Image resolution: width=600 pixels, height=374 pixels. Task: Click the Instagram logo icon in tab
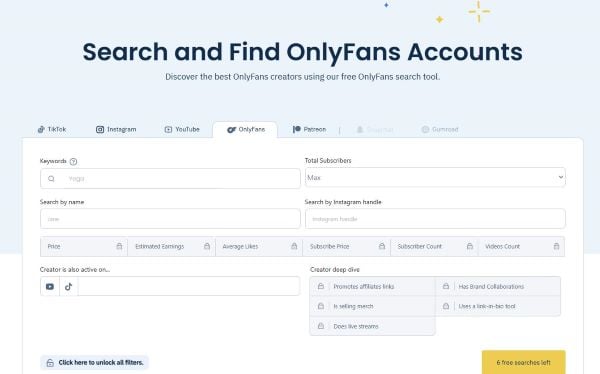click(100, 129)
